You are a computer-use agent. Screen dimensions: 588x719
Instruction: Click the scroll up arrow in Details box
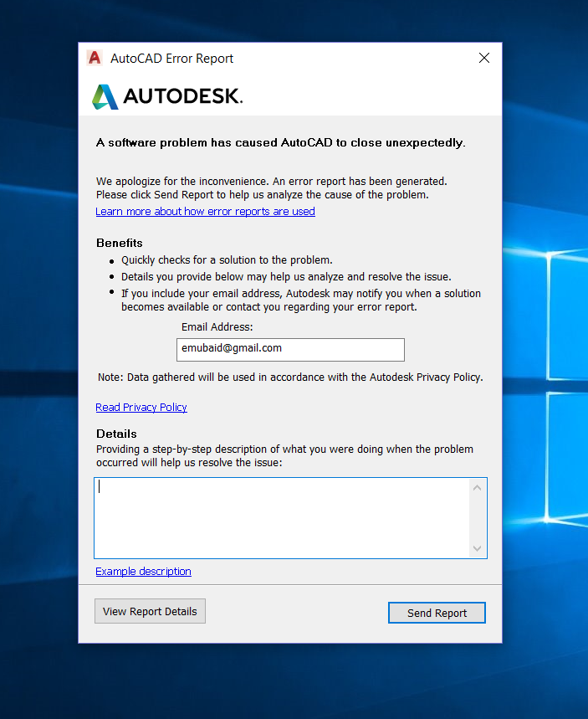click(x=477, y=487)
